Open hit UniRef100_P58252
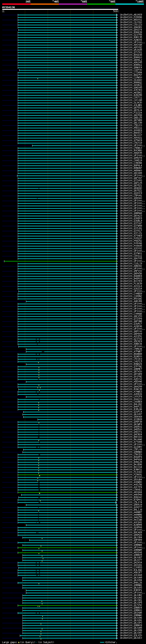146x644 pixels. point(131,241)
